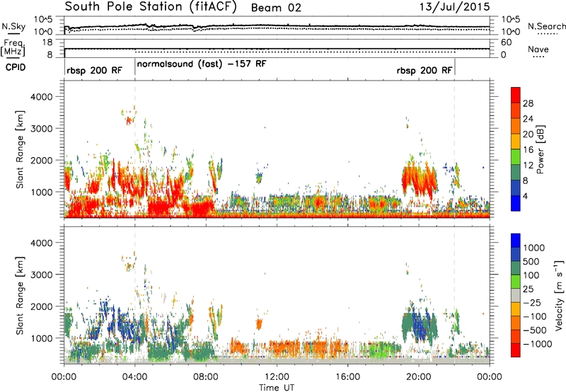Click the red top segment of Power colorbar
Image resolution: width=566 pixels, height=392 pixels.
[x=516, y=95]
